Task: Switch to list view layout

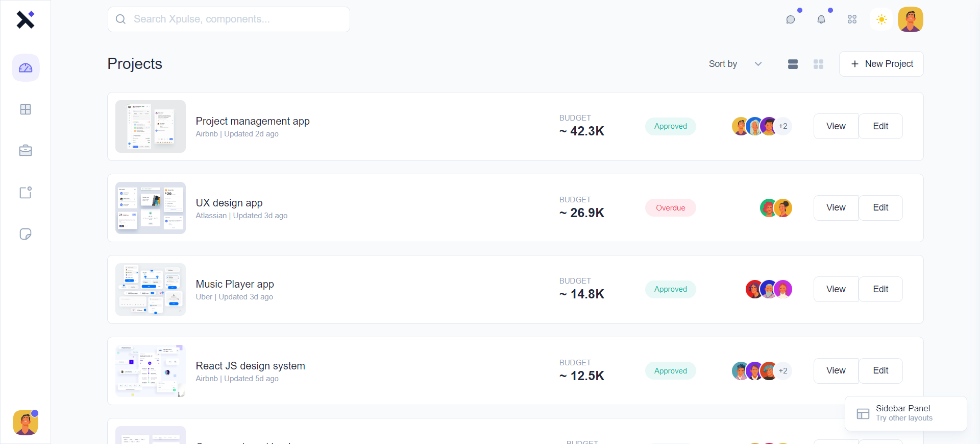Action: click(793, 64)
